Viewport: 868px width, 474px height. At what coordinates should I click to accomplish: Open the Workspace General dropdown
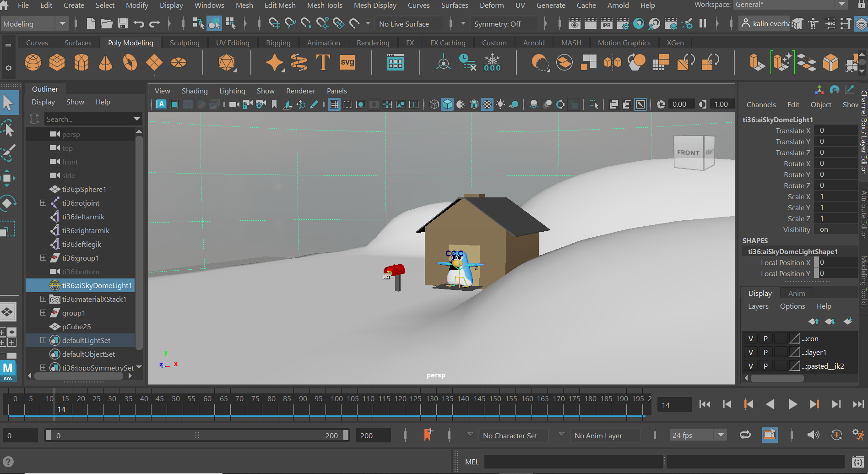point(791,5)
